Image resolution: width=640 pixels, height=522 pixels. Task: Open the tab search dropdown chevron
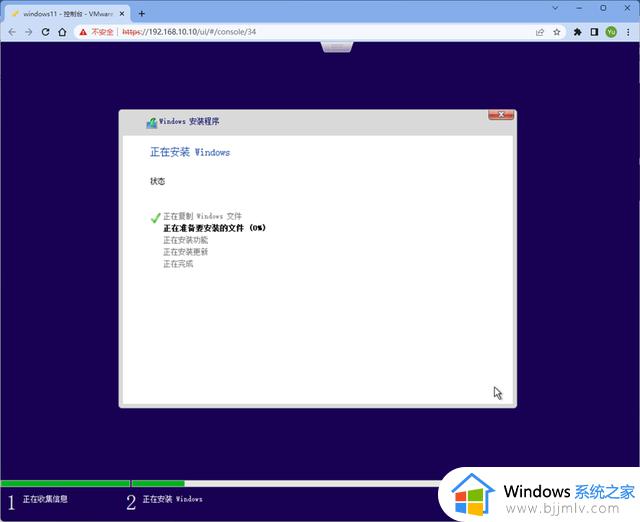pos(555,8)
